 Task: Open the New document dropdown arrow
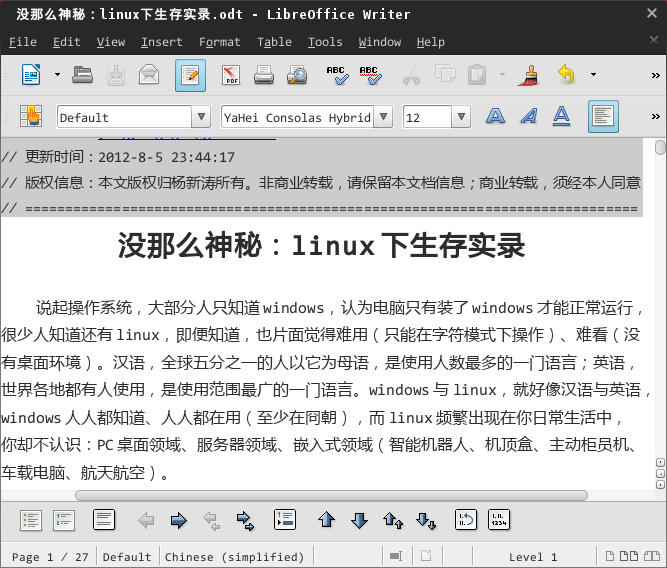pyautogui.click(x=57, y=75)
